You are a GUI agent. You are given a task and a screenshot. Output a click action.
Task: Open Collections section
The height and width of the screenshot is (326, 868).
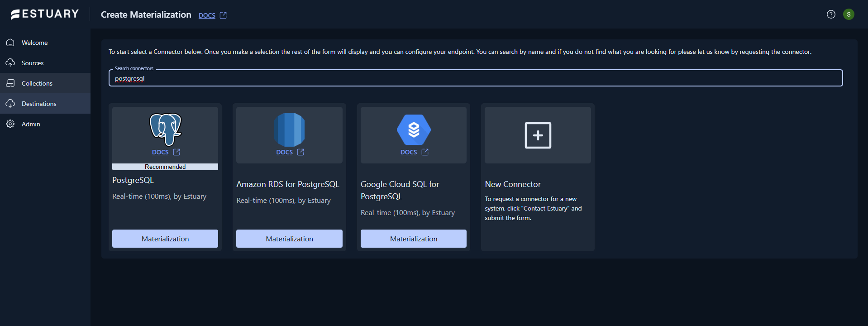coord(45,83)
